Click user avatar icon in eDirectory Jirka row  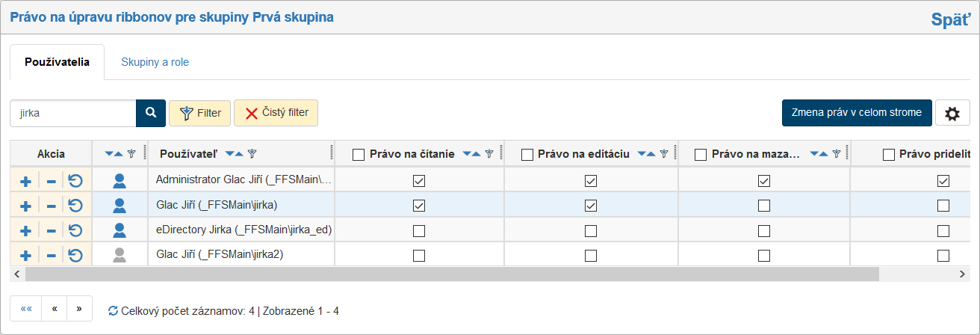[x=120, y=230]
